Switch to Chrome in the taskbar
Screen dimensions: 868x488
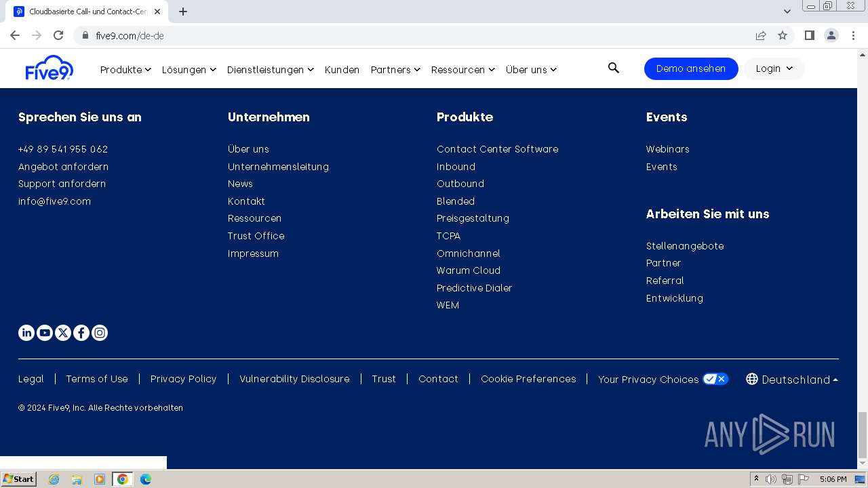coord(123,479)
